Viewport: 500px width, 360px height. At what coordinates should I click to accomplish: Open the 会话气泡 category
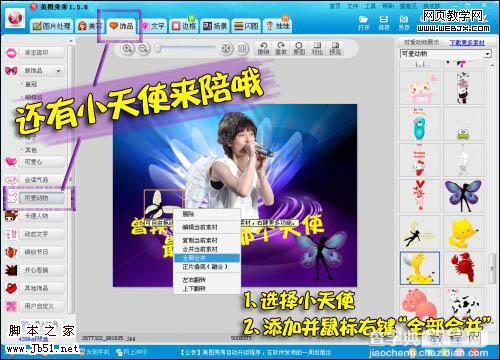coord(41,180)
